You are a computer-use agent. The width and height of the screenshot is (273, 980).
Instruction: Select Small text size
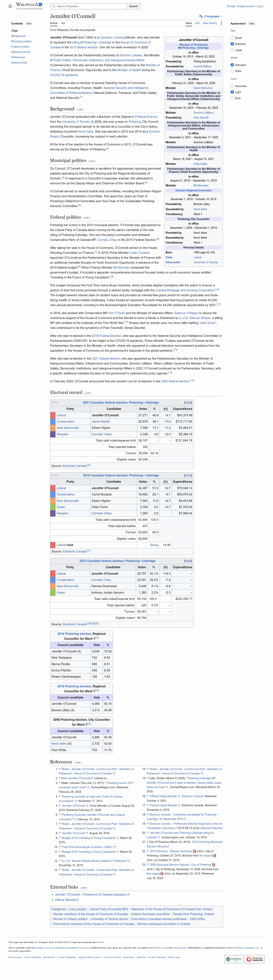pos(232,38)
